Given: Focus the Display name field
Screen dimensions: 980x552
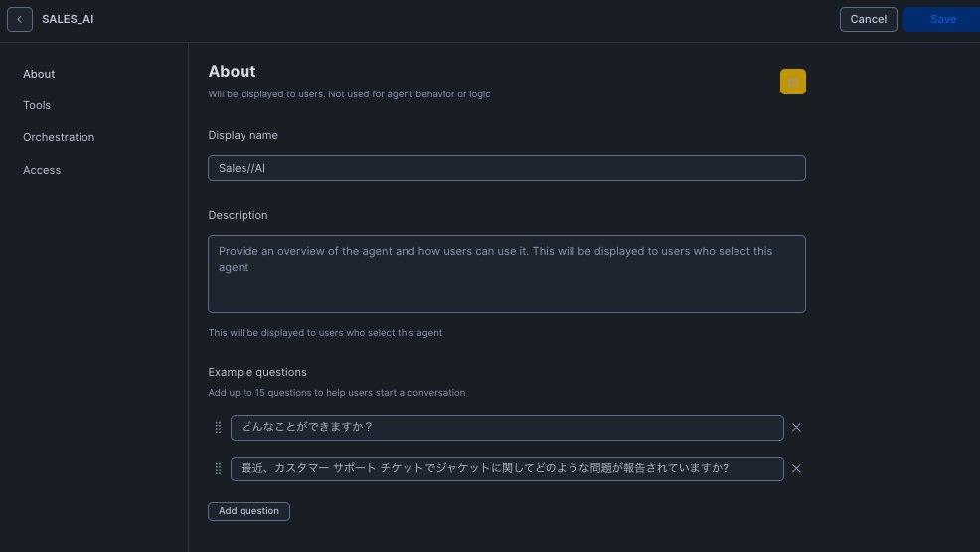Looking at the screenshot, I should tap(506, 168).
